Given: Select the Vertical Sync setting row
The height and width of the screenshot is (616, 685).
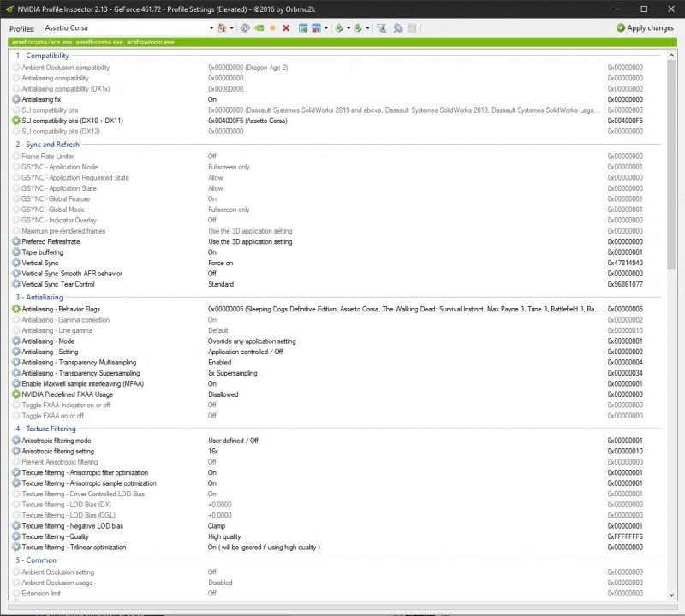Looking at the screenshot, I should [337, 263].
